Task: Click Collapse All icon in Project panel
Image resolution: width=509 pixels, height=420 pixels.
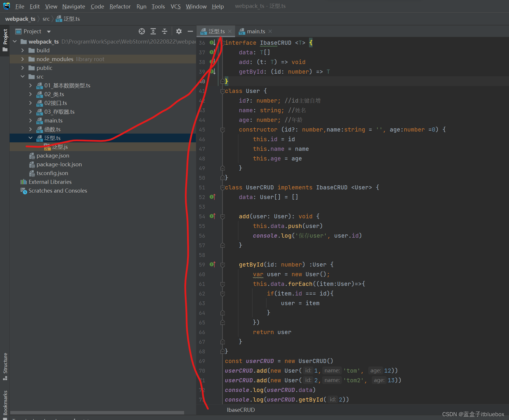Action: point(165,31)
